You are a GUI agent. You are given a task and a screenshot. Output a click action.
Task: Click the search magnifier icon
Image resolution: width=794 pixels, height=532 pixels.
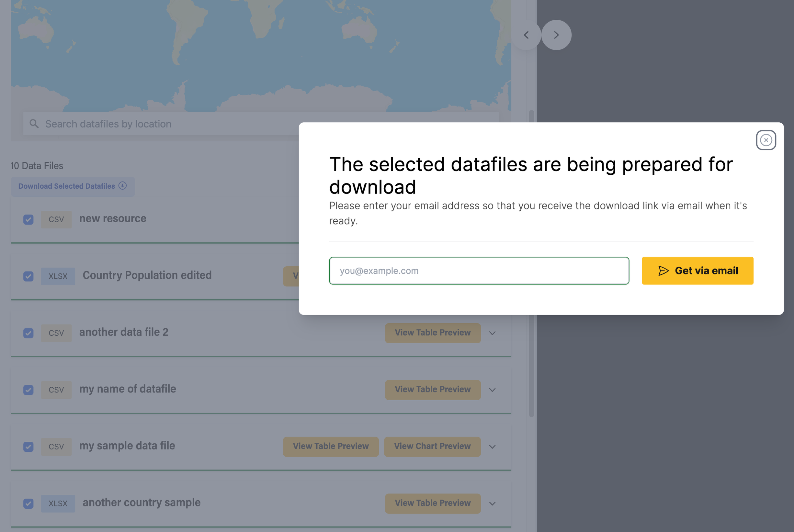[34, 124]
